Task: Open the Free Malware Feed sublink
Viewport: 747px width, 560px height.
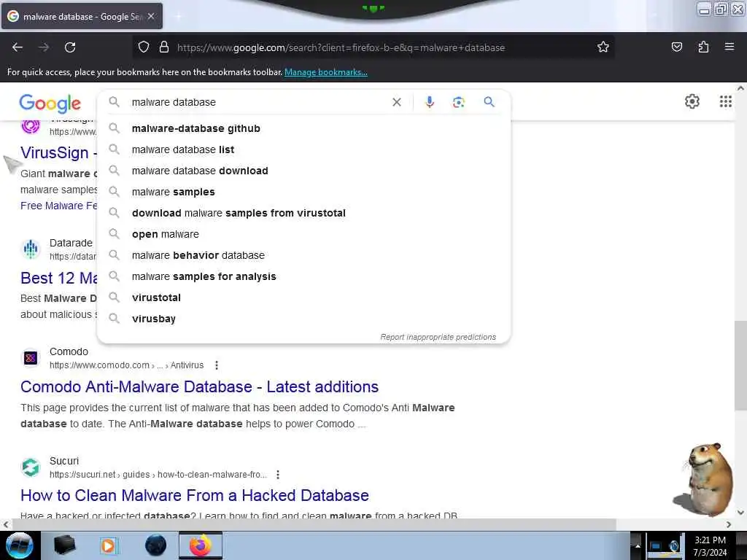Action: 58,206
